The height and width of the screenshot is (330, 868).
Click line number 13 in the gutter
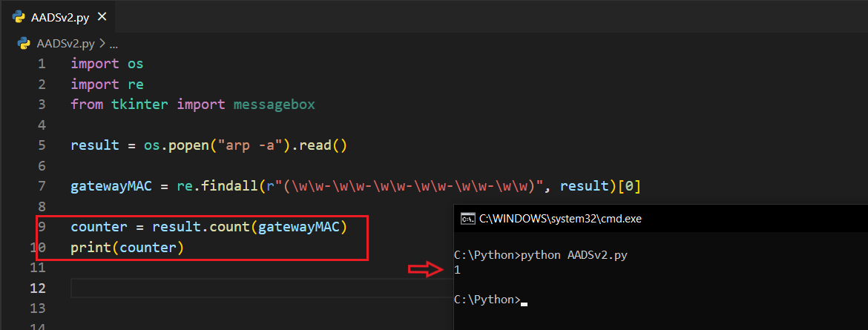click(x=38, y=308)
